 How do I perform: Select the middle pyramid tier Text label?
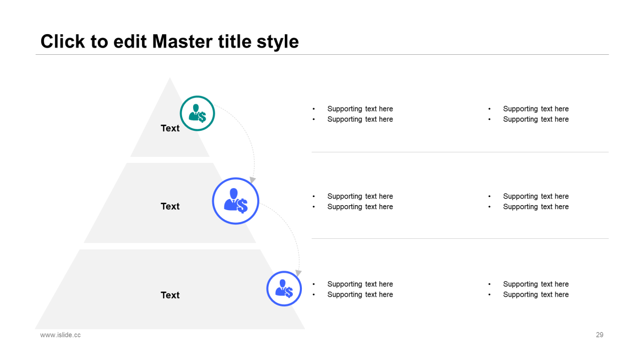[x=170, y=206]
